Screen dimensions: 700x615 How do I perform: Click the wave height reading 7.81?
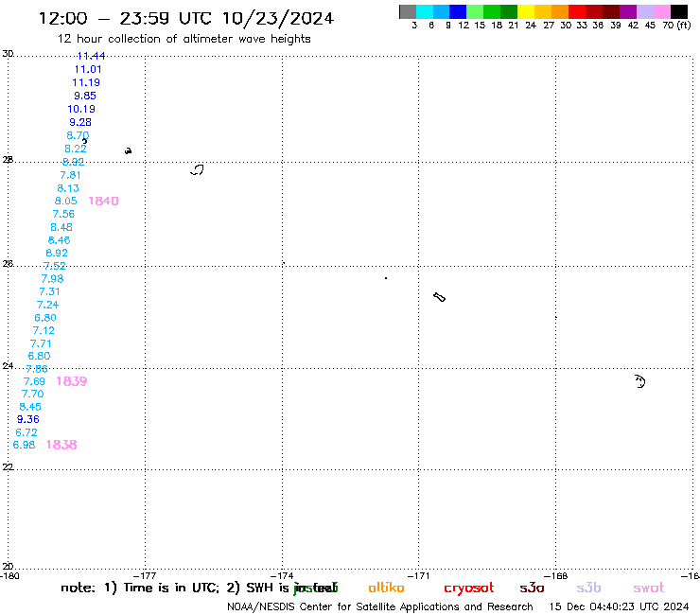[70, 175]
